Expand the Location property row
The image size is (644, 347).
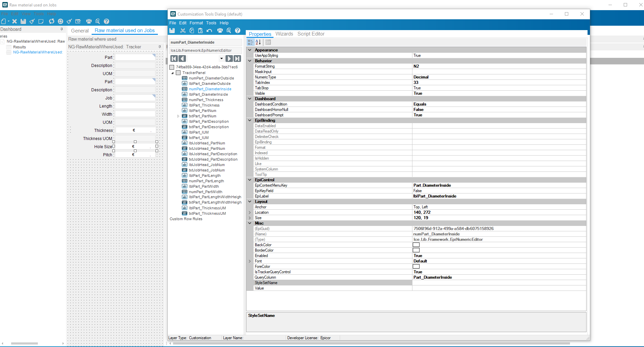(x=250, y=212)
